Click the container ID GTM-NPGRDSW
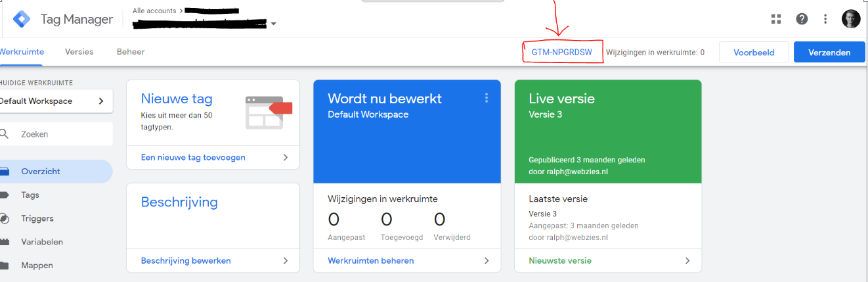 click(x=562, y=53)
